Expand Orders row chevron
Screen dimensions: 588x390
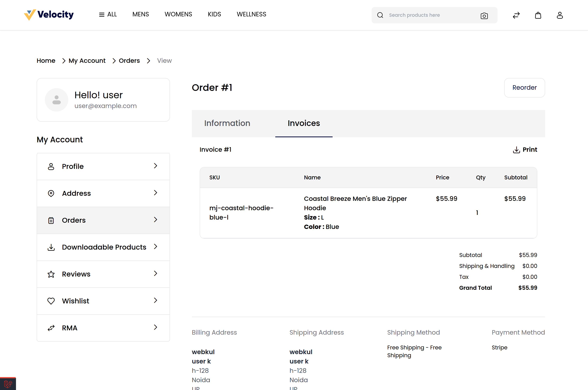point(155,220)
